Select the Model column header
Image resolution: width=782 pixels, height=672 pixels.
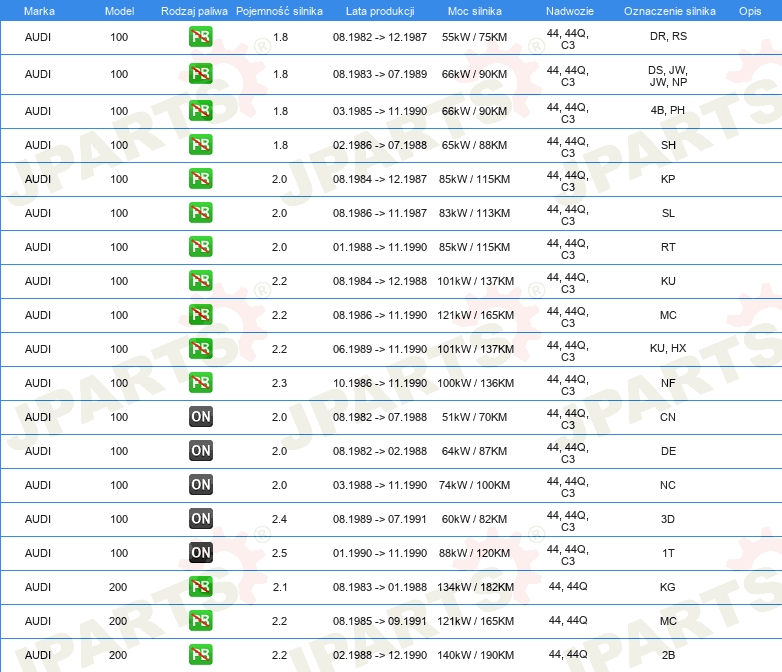[119, 11]
